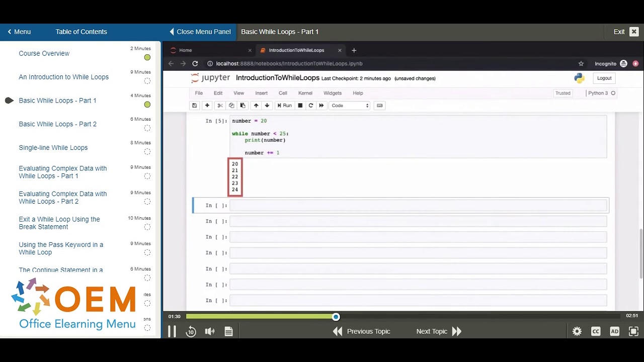
Task: Rename notebook title IntroductionToWhileLoops
Action: 277,78
